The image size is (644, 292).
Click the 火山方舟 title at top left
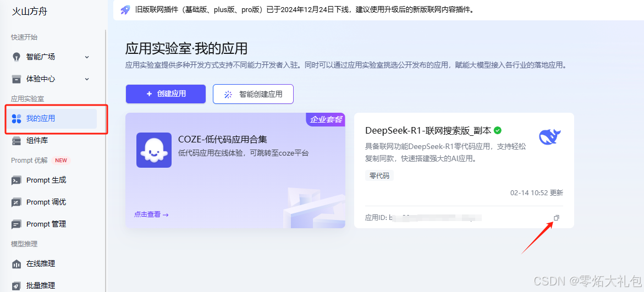click(29, 11)
